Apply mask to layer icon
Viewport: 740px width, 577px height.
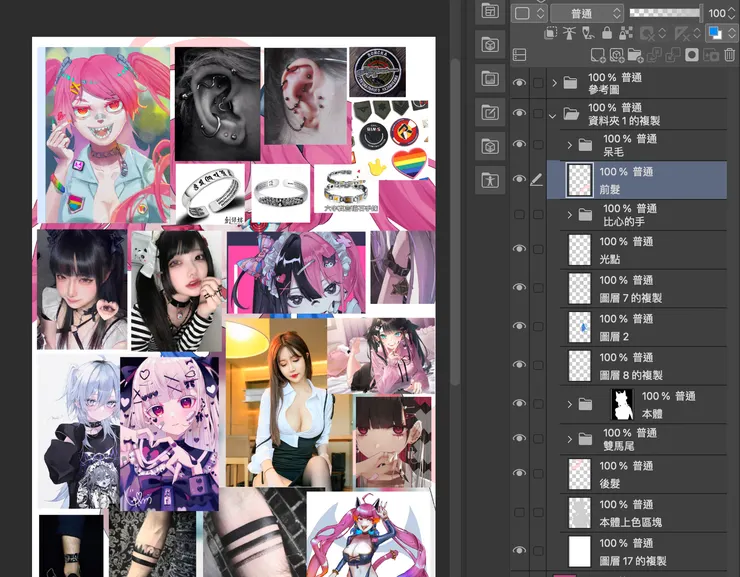(711, 55)
